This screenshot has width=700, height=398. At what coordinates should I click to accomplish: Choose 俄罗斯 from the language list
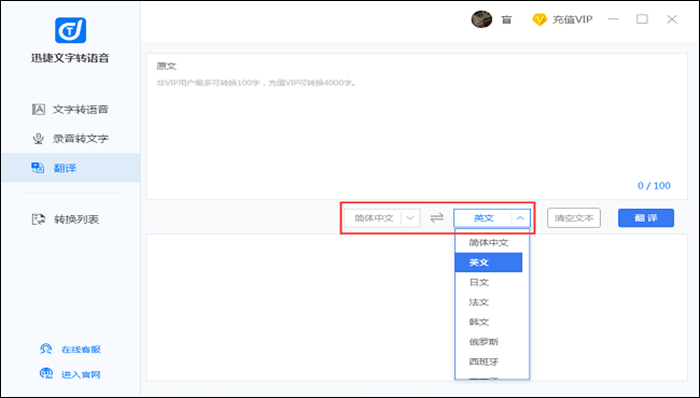(489, 342)
